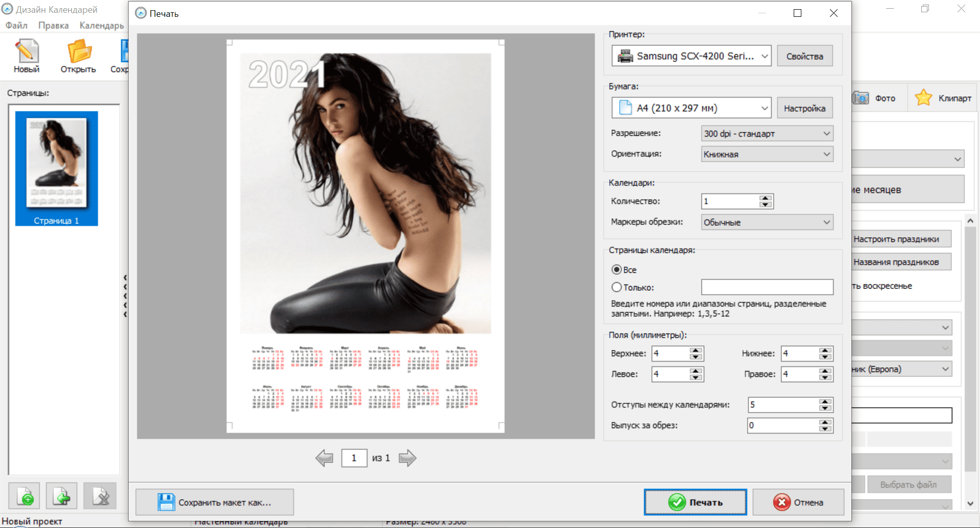This screenshot has width=980, height=528.
Task: Open the paper size A4 dropdown
Action: point(765,108)
